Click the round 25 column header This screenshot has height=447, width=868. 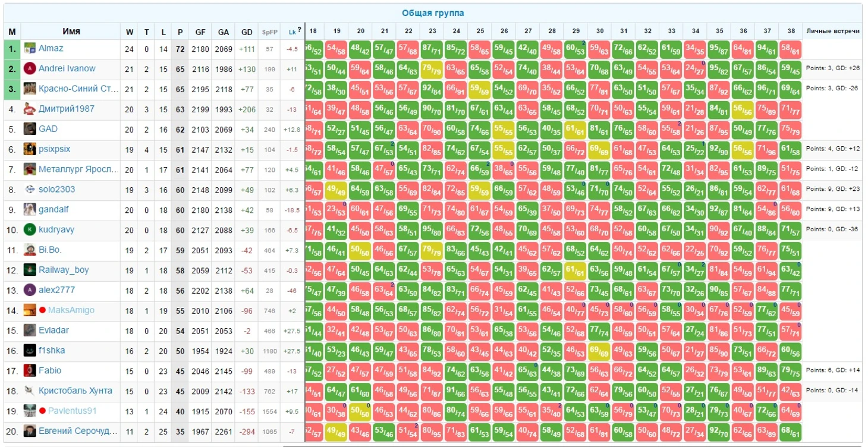(480, 32)
